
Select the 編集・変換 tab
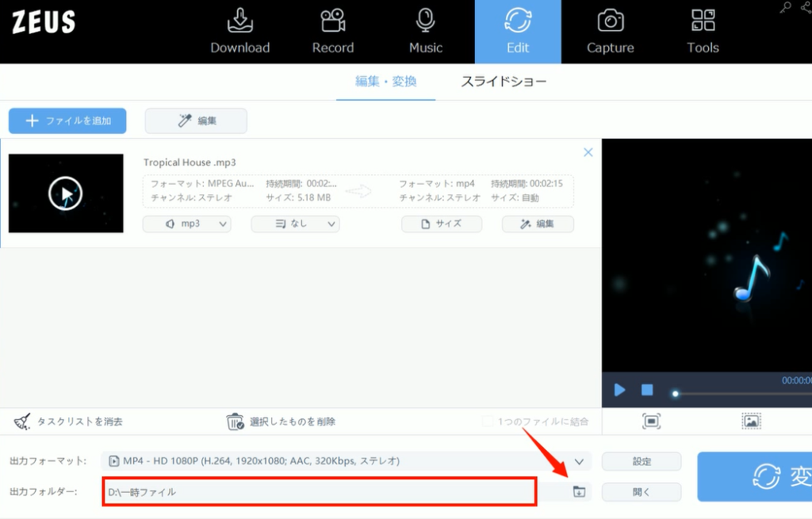click(x=385, y=82)
